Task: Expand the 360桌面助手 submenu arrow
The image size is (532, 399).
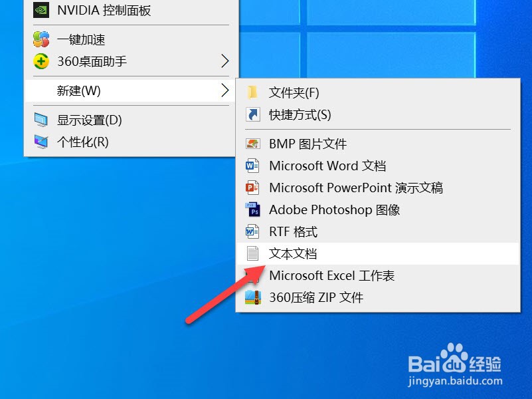Action: coord(225,61)
